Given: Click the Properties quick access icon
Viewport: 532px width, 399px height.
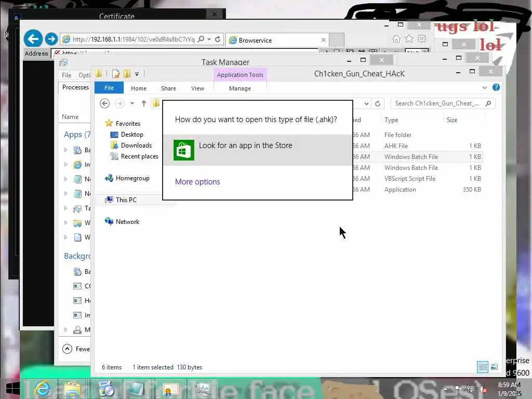Looking at the screenshot, I should 116,74.
